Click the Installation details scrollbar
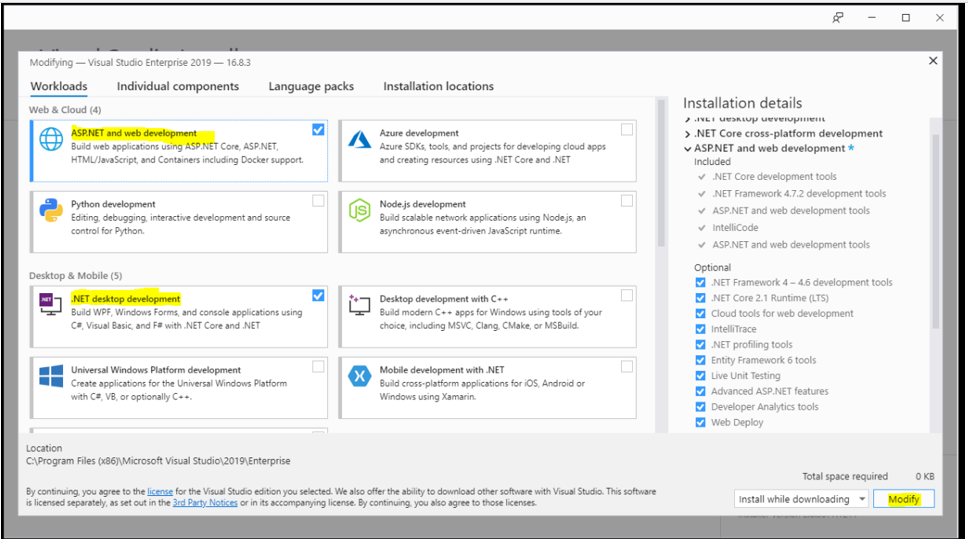Screen dimensions: 968x541 (935, 232)
